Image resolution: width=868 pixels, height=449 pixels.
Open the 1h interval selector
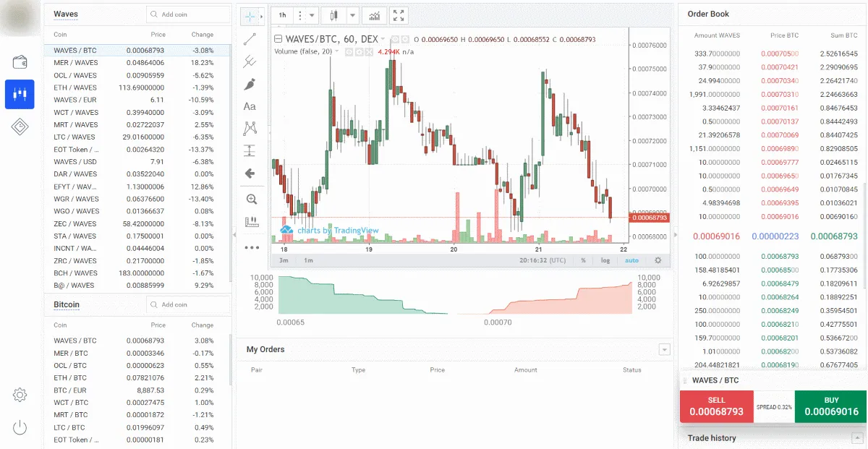(282, 15)
